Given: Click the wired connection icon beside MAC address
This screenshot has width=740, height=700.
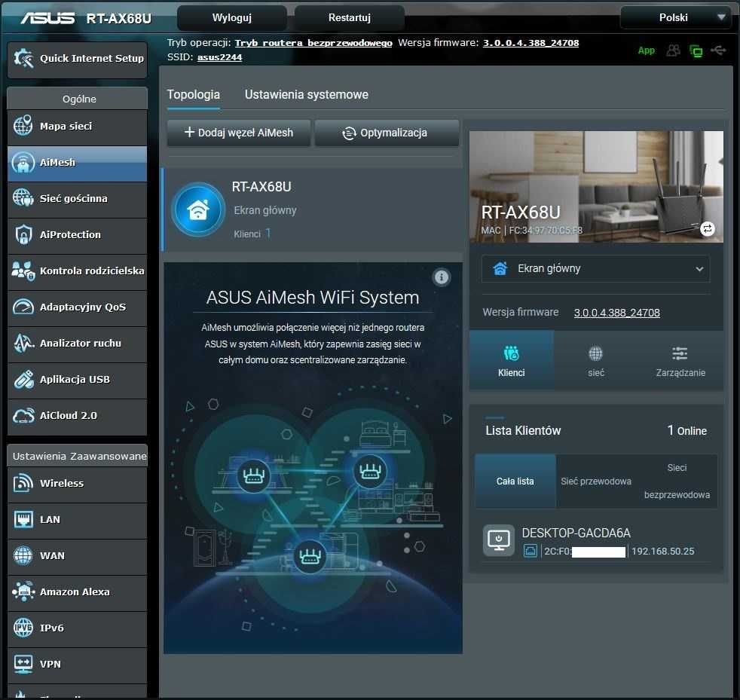Looking at the screenshot, I should coord(531,551).
